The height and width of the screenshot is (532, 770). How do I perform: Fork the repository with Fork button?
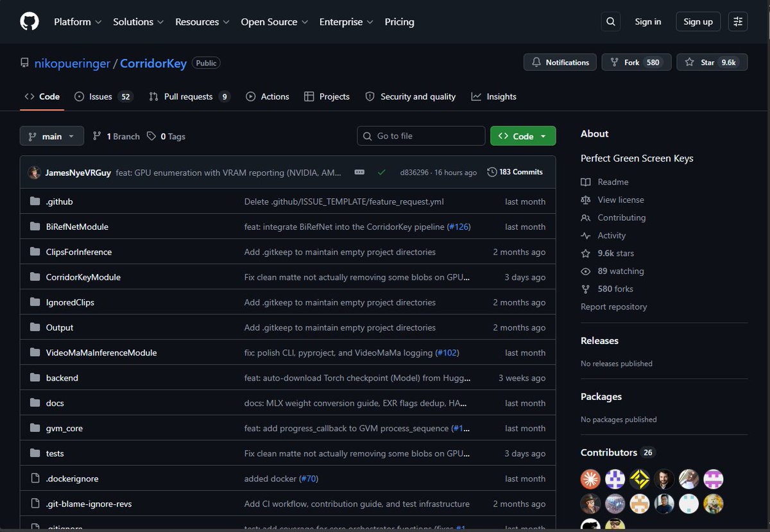(637, 62)
